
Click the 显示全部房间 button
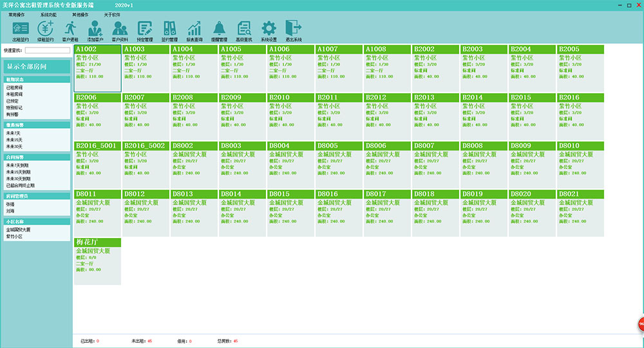[36, 66]
